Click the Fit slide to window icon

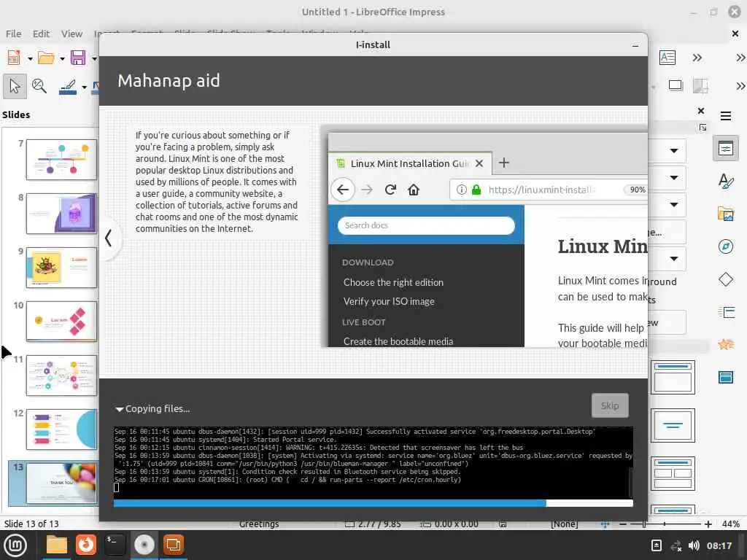click(x=605, y=524)
